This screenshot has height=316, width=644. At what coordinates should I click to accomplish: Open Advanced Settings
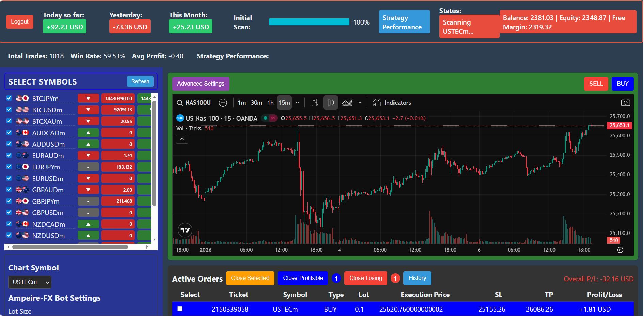[x=200, y=84]
